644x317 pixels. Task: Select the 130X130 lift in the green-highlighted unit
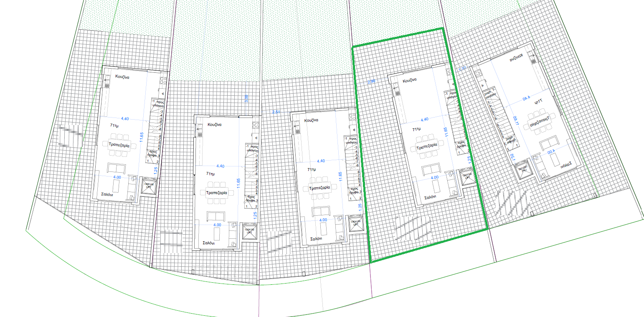pyautogui.click(x=466, y=176)
